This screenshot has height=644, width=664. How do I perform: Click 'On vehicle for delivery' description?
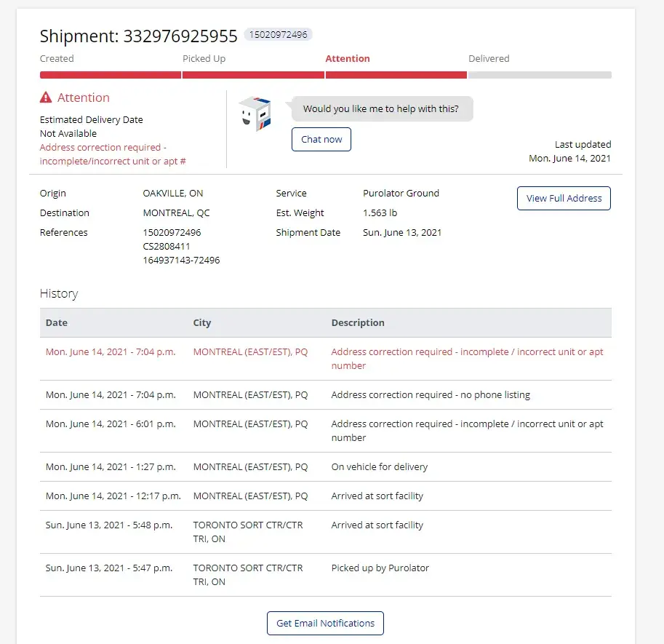coord(380,467)
